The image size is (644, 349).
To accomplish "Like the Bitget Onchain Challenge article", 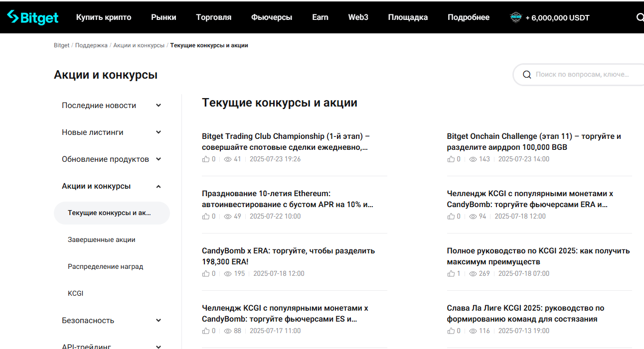I will [451, 159].
